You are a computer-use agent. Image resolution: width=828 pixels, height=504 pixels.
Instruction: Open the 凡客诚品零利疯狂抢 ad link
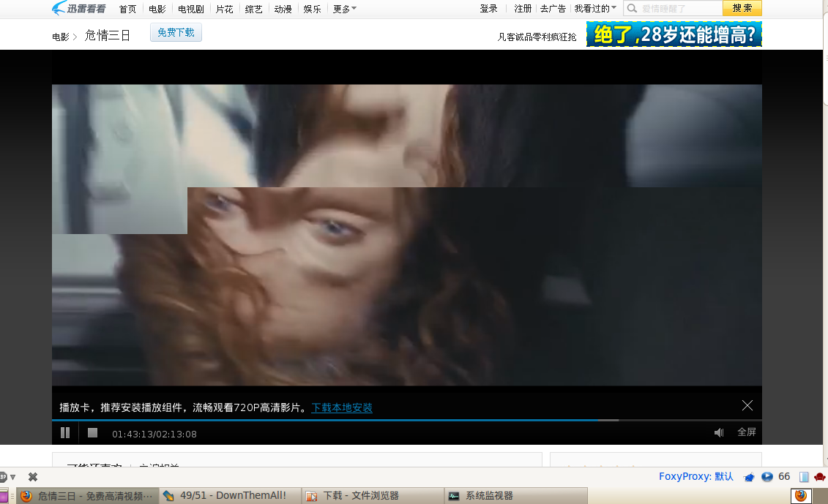pos(537,37)
